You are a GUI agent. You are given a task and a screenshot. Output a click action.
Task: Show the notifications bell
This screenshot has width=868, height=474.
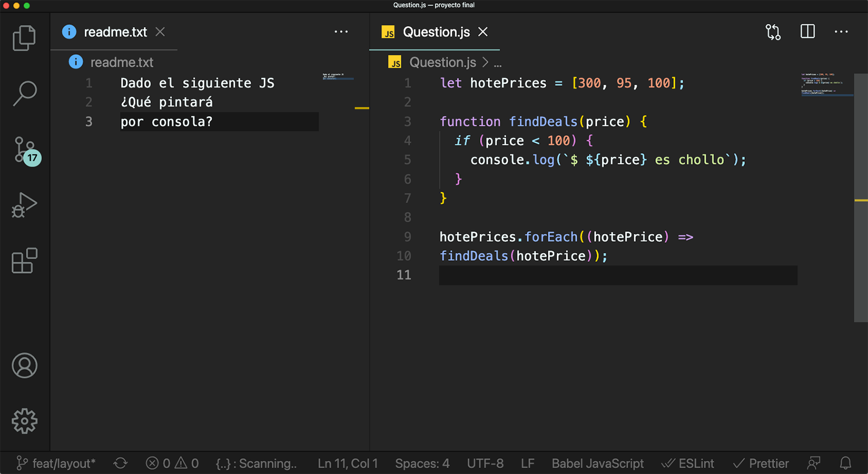click(x=845, y=463)
